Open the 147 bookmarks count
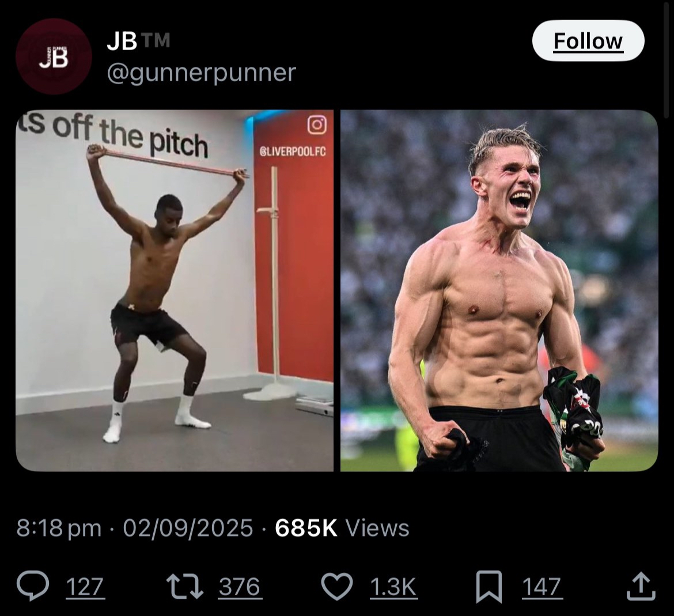The image size is (674, 616). pos(542,587)
